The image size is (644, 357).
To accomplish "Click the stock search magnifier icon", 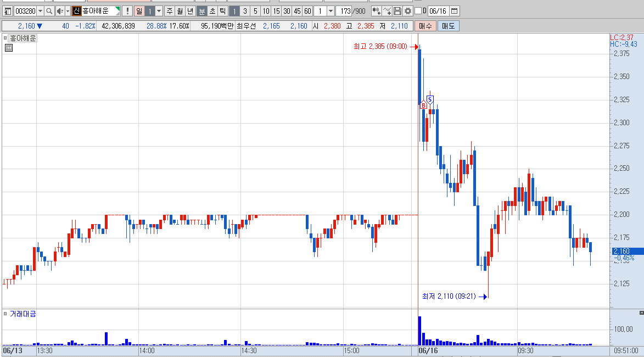I will pyautogui.click(x=49, y=11).
